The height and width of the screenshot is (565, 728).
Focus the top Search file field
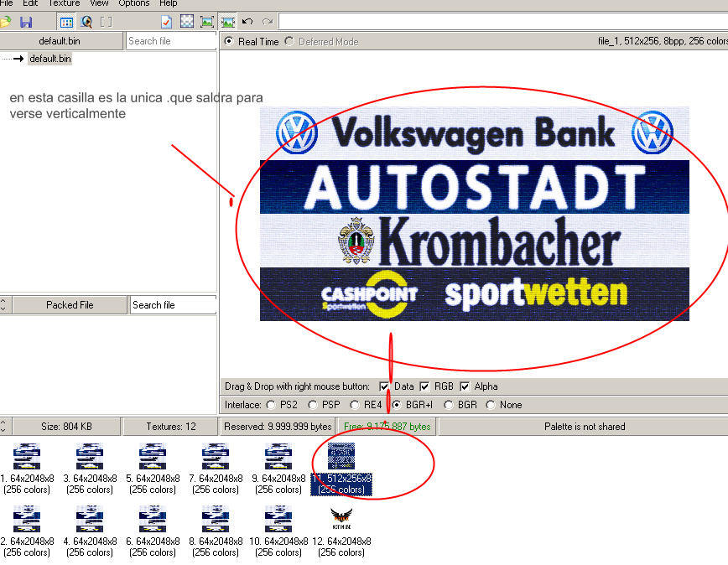pyautogui.click(x=171, y=41)
